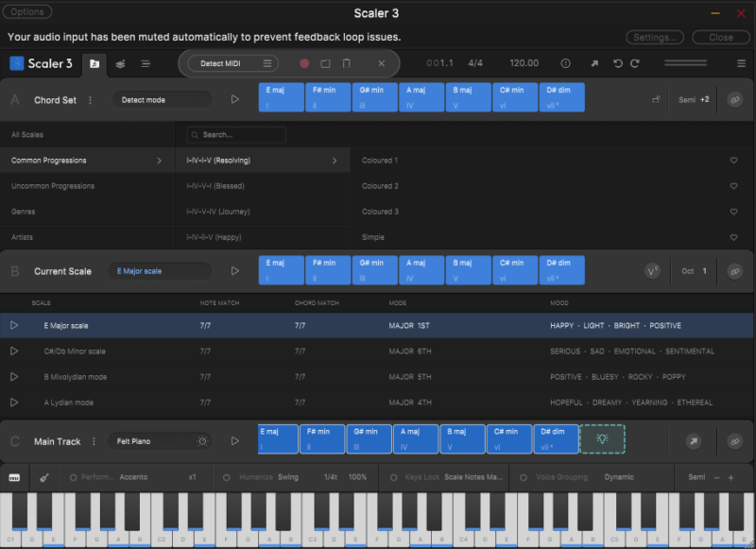Open the Options menu
The image size is (756, 549).
click(x=26, y=11)
